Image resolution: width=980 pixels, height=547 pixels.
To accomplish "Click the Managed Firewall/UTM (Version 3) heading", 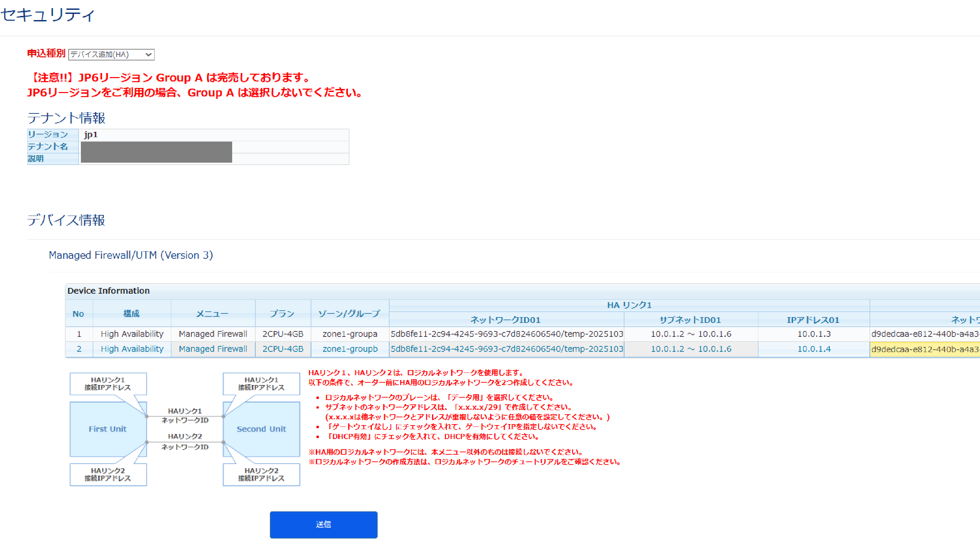I will 131,255.
